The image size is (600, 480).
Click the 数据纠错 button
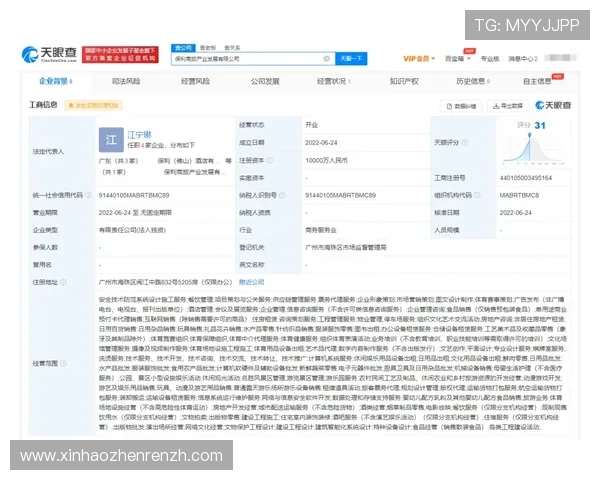(461, 106)
